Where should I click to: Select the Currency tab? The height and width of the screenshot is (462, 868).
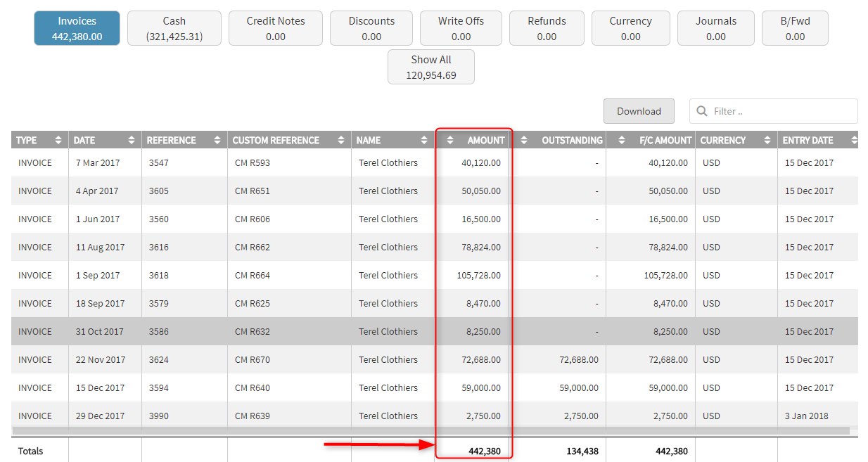[x=631, y=28]
